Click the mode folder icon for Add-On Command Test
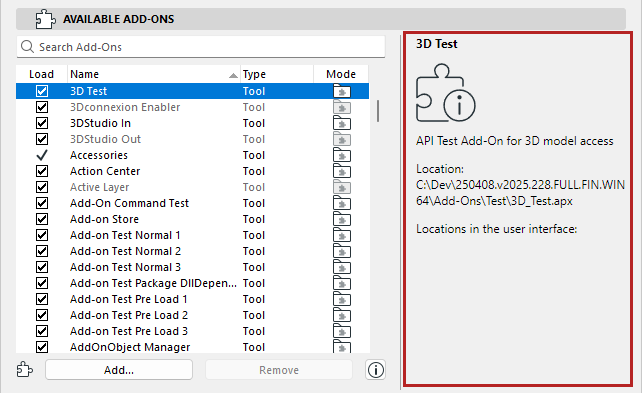 coord(342,203)
